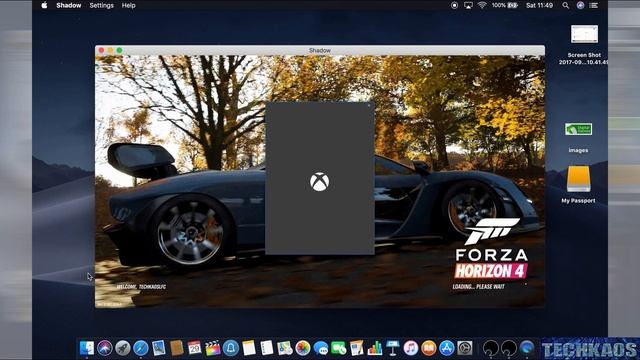Viewport: 640px width, 360px height.
Task: Open iBooks orange icon in dock
Action: click(x=429, y=348)
